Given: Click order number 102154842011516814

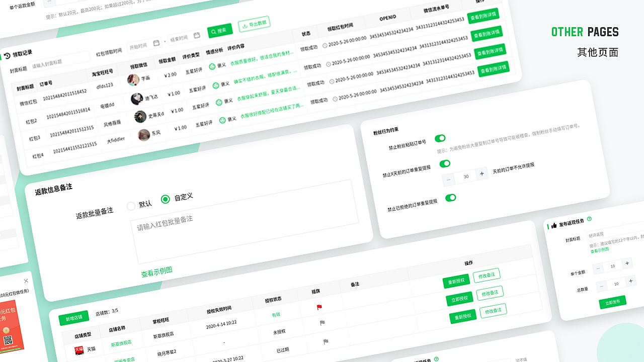Looking at the screenshot, I should (x=68, y=113).
